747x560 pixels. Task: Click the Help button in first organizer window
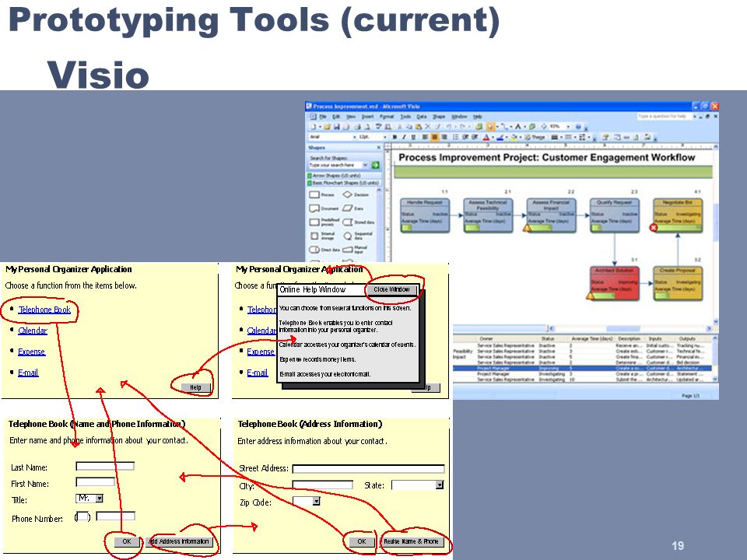coord(196,387)
